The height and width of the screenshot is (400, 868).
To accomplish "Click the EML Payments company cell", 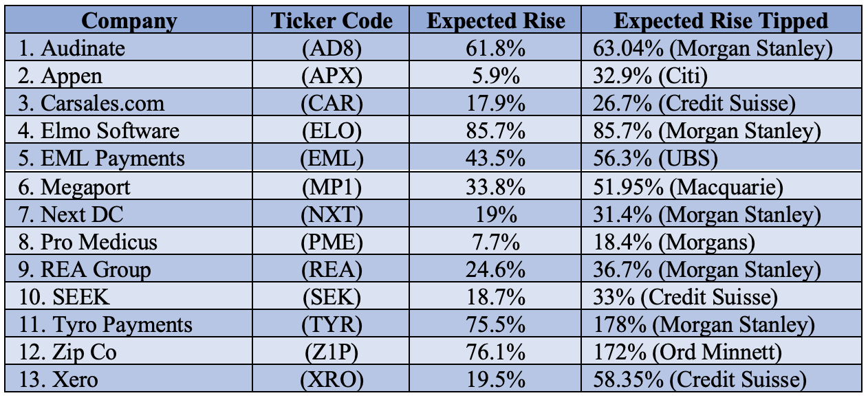I will [112, 159].
